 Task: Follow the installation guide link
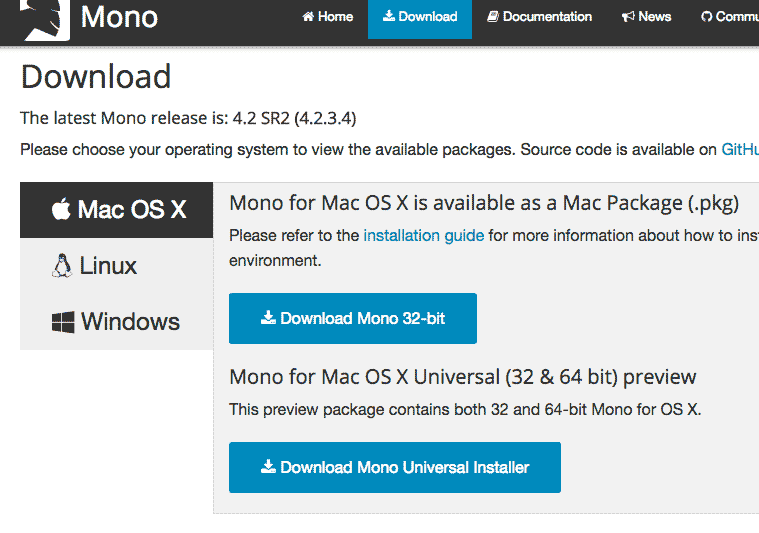[423, 236]
